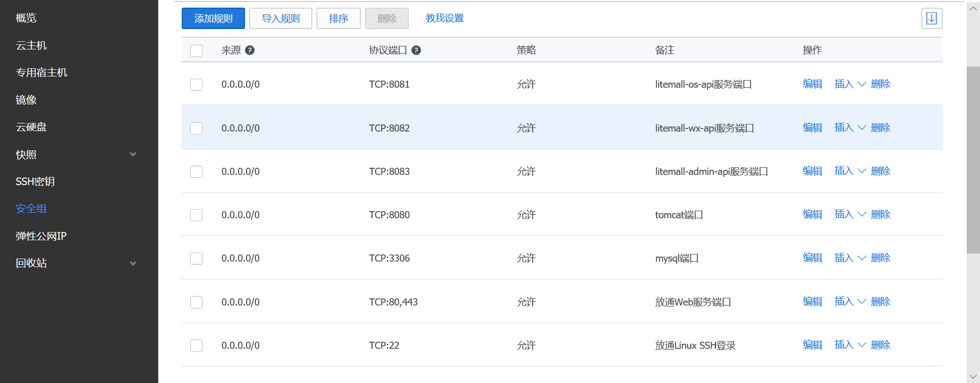Select the mysql端口 rule checkbox
Viewport: 980px width, 383px height.
pyautogui.click(x=197, y=258)
